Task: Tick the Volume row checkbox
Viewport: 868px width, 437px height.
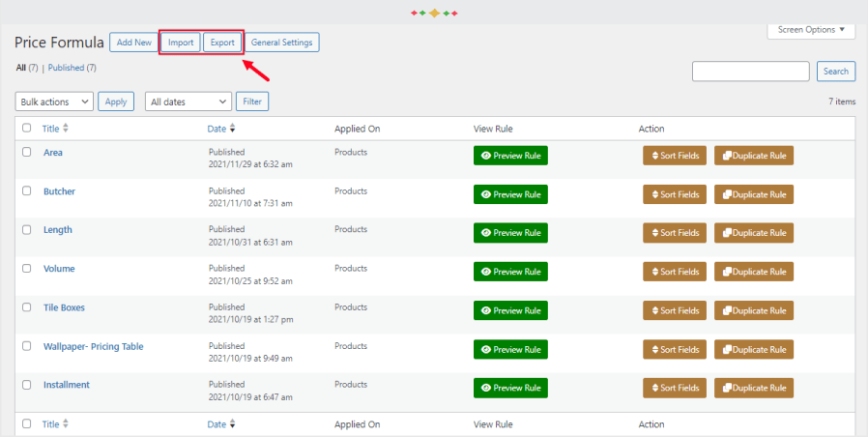Action: coord(27,269)
